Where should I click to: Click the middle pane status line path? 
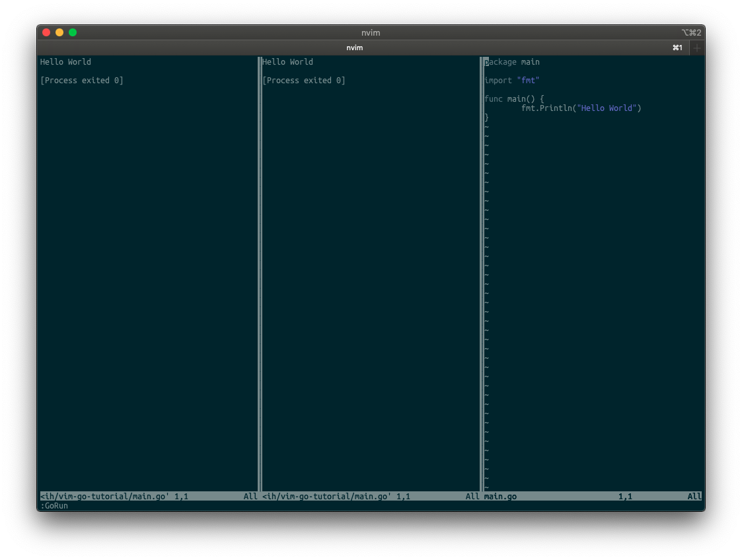(x=326, y=497)
